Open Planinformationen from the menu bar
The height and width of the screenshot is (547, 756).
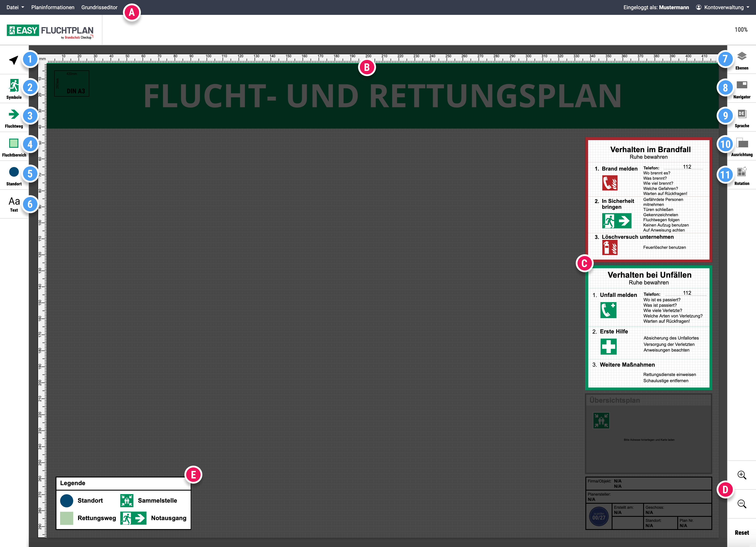coord(52,7)
